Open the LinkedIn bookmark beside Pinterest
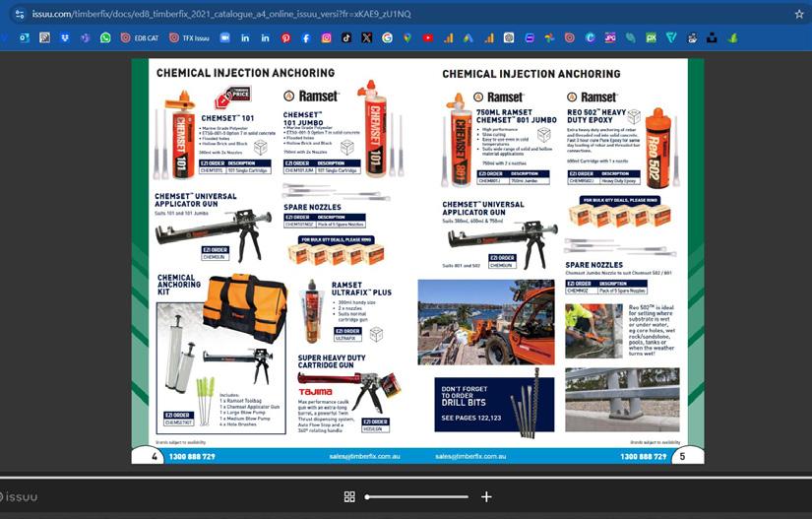This screenshot has width=812, height=519. pos(265,37)
